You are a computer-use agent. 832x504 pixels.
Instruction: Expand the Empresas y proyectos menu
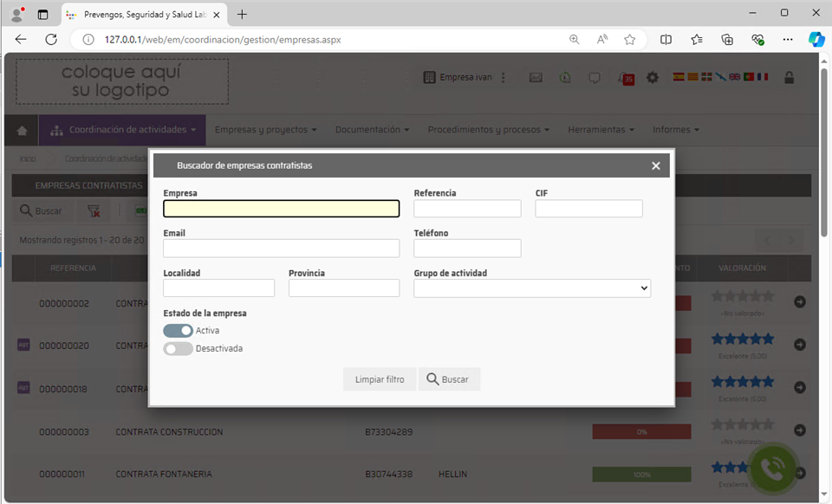[x=265, y=130]
